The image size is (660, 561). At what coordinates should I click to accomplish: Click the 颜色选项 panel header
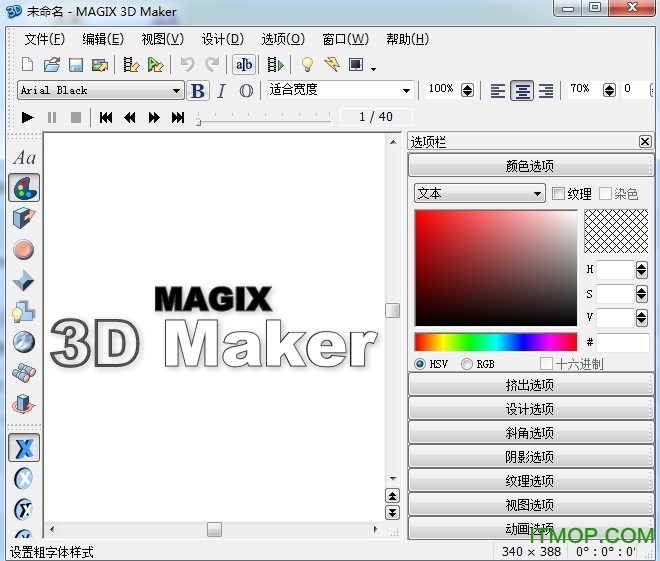coord(530,166)
